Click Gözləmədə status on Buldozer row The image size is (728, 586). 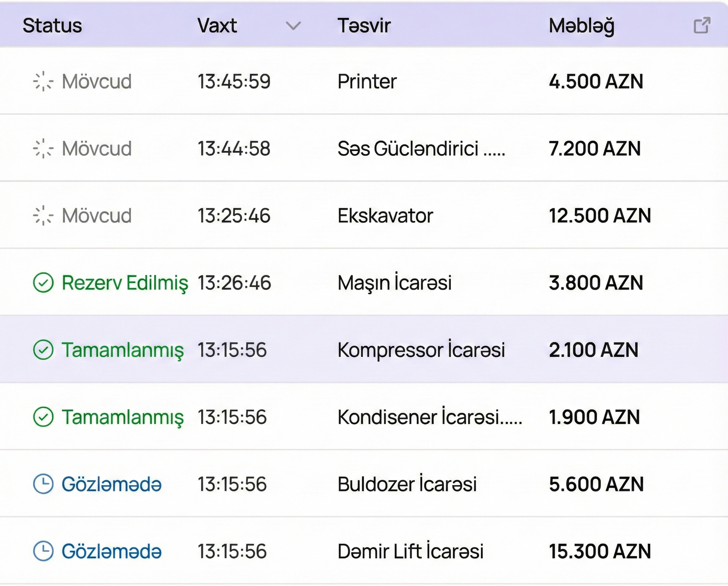tap(111, 484)
